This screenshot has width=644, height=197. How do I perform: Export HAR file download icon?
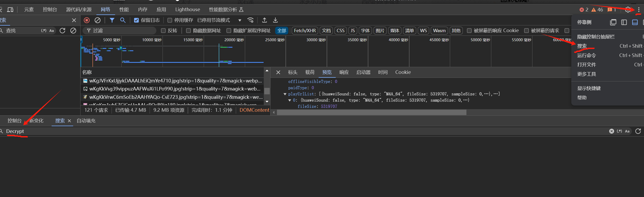275,20
